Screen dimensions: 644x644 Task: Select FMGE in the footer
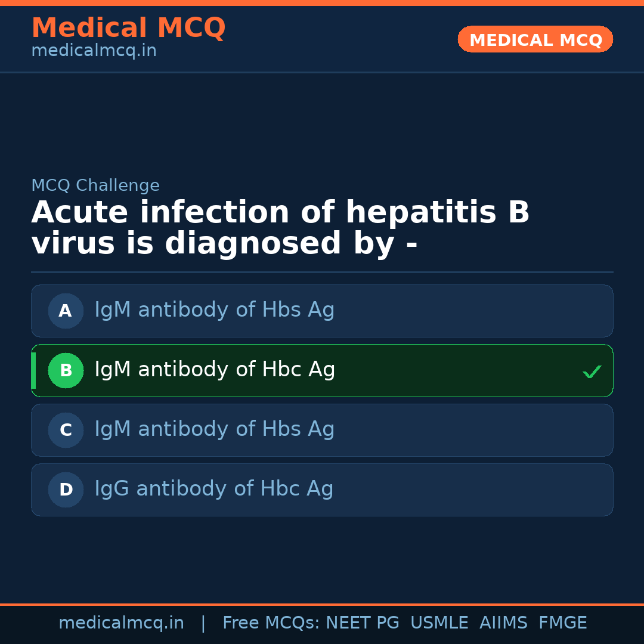click(x=562, y=623)
